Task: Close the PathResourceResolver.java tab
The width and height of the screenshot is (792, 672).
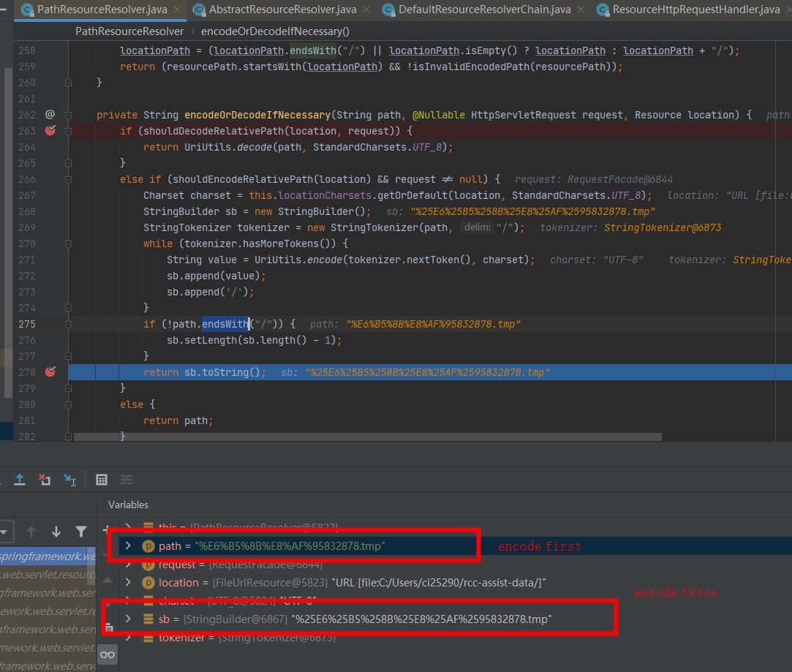Action: [x=178, y=10]
